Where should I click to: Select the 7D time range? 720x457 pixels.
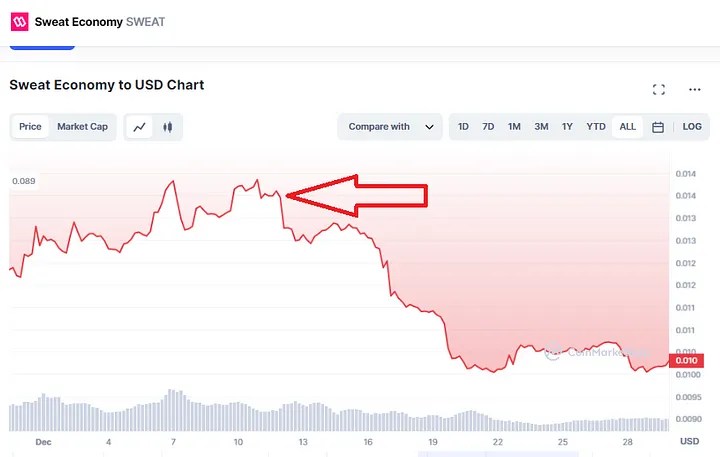coord(488,127)
